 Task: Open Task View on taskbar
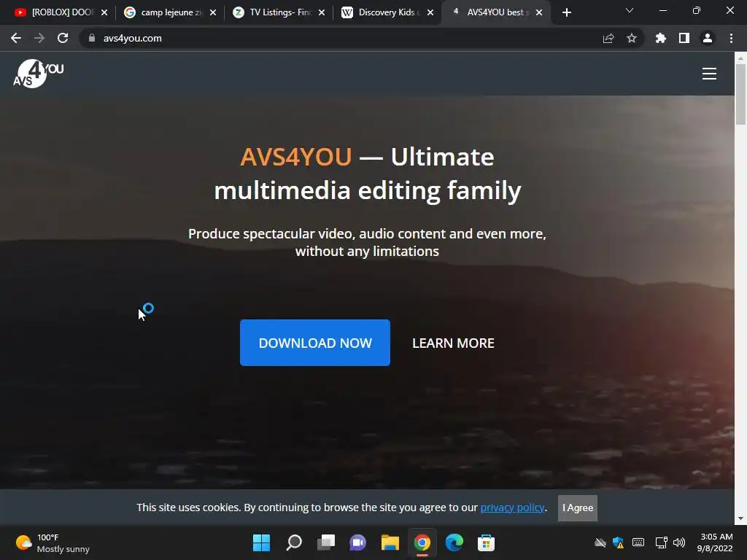(326, 542)
